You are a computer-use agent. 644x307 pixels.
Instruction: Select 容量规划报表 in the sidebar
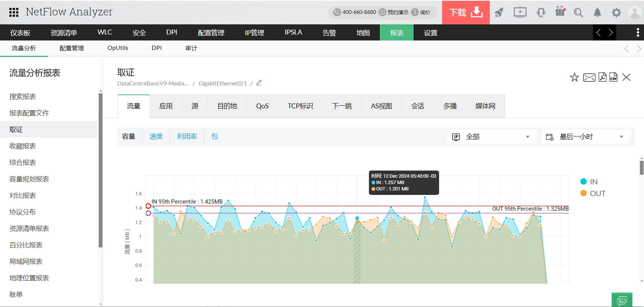point(29,179)
